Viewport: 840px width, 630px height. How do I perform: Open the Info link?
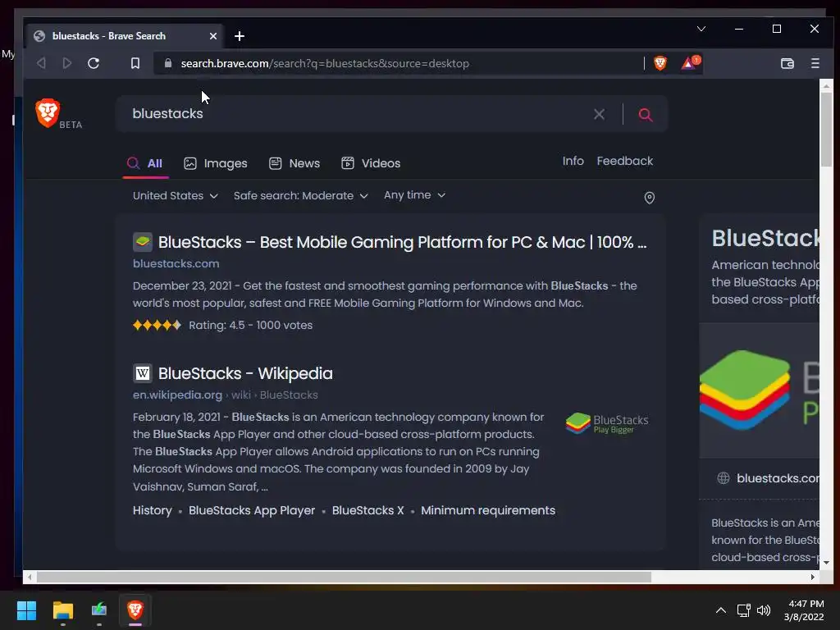[x=573, y=161]
